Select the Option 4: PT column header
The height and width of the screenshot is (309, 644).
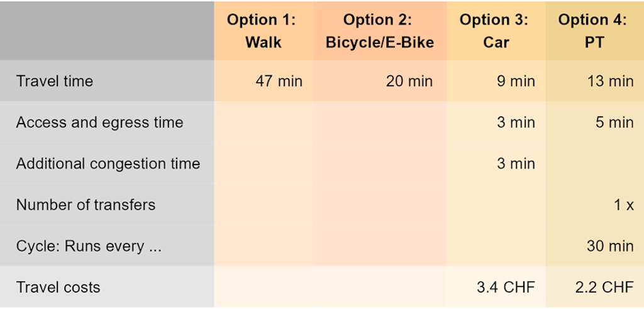pos(592,31)
